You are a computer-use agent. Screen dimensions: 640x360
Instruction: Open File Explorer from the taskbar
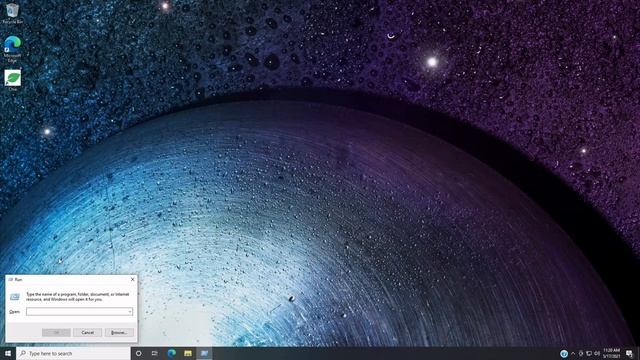point(188,353)
